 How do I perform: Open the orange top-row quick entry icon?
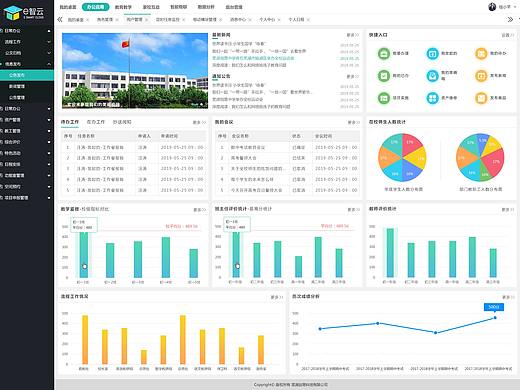(481, 53)
